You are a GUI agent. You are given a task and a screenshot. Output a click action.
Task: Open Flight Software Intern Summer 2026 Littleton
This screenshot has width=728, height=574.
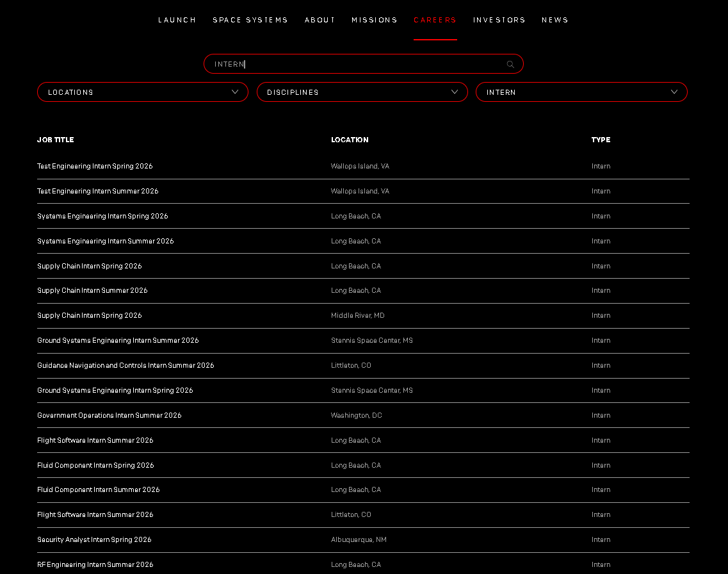[x=95, y=515]
